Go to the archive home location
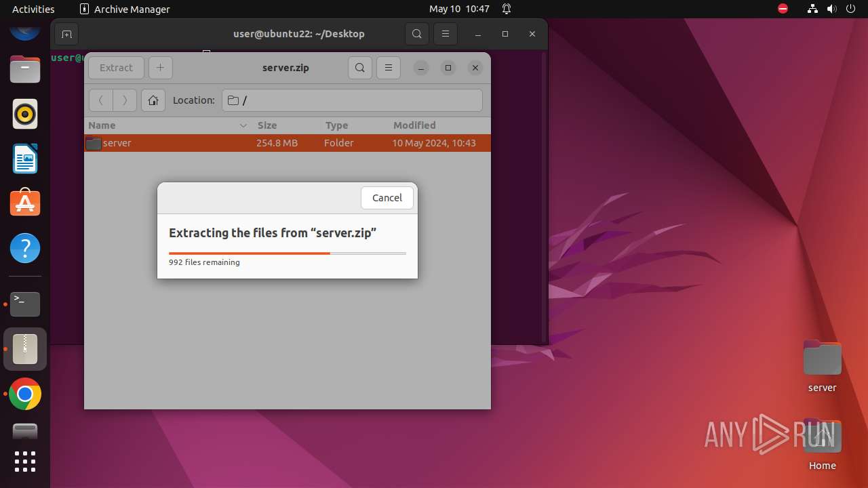Image resolution: width=868 pixels, height=488 pixels. 153,100
